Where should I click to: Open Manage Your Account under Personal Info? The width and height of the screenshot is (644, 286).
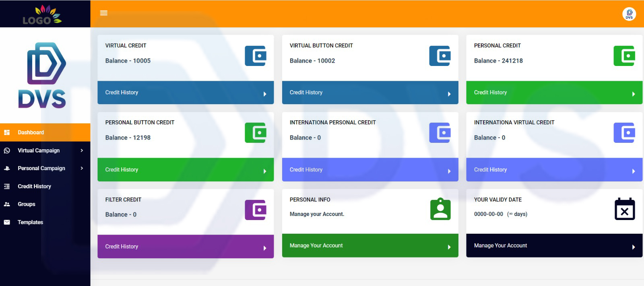(369, 245)
